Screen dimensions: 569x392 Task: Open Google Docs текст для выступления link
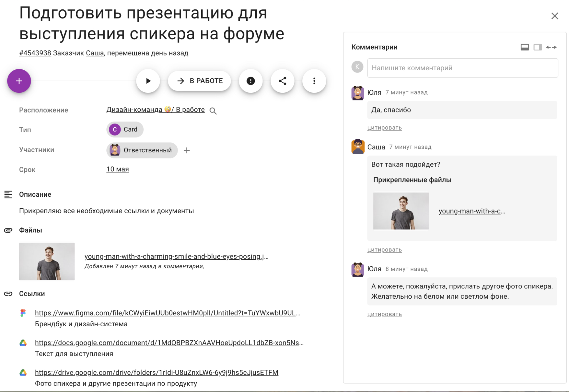pyautogui.click(x=169, y=342)
